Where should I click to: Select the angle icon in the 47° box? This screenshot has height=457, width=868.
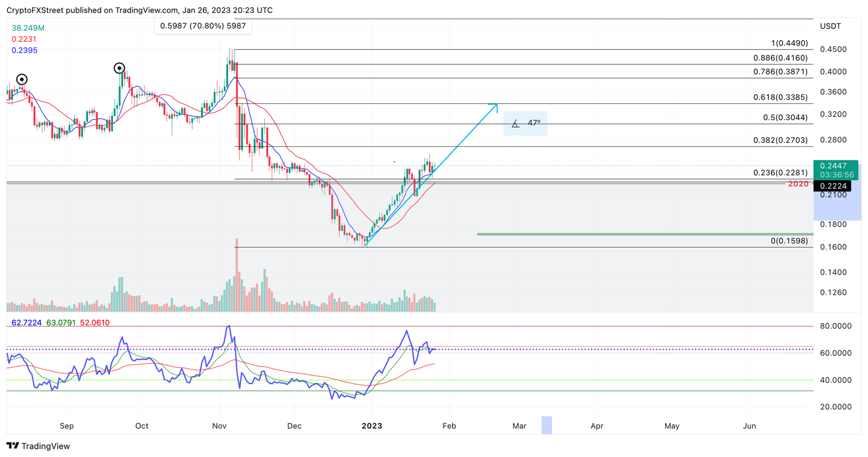pyautogui.click(x=515, y=123)
